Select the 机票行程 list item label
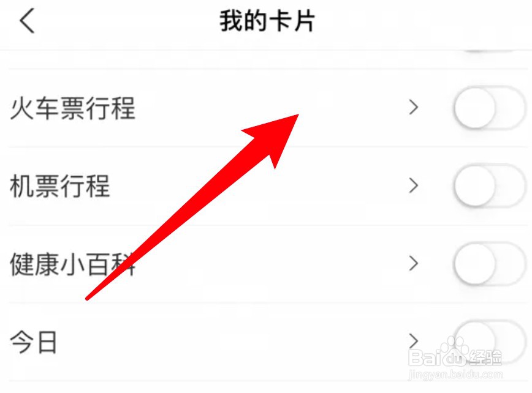 point(59,186)
